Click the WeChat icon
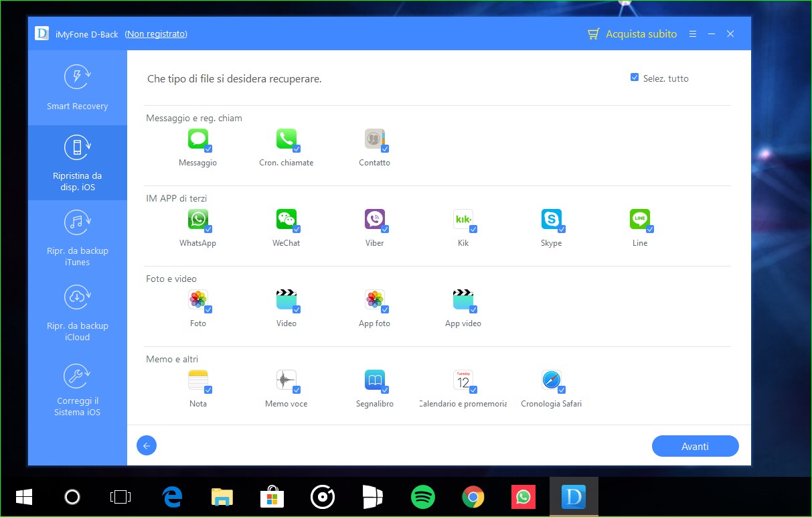This screenshot has width=812, height=517. point(286,220)
